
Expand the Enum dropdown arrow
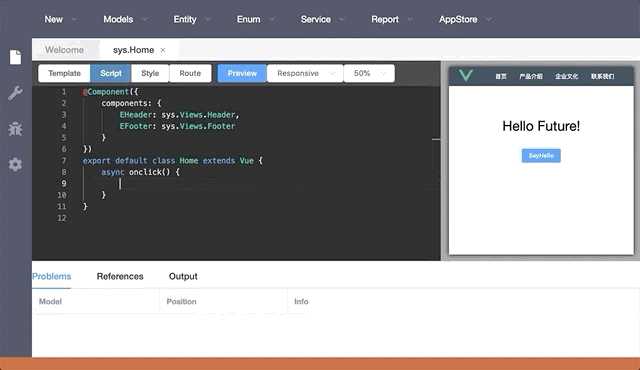(271, 20)
